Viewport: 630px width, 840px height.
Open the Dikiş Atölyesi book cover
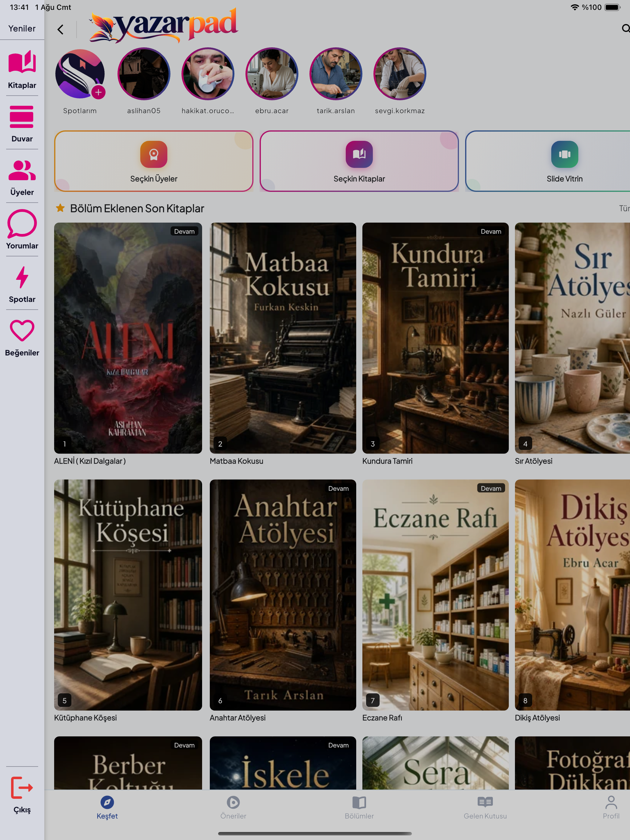pos(572,595)
